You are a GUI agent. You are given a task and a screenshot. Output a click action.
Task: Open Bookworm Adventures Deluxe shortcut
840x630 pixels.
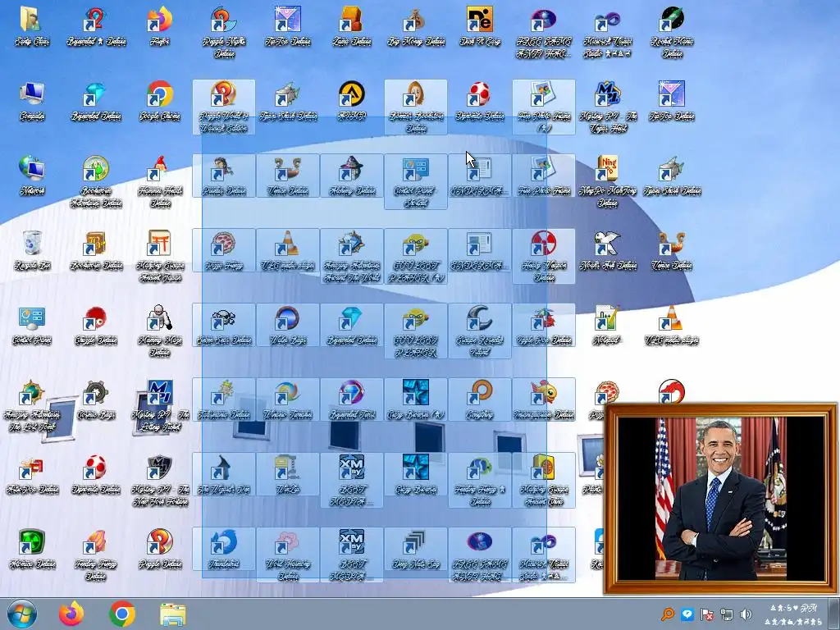(x=96, y=181)
